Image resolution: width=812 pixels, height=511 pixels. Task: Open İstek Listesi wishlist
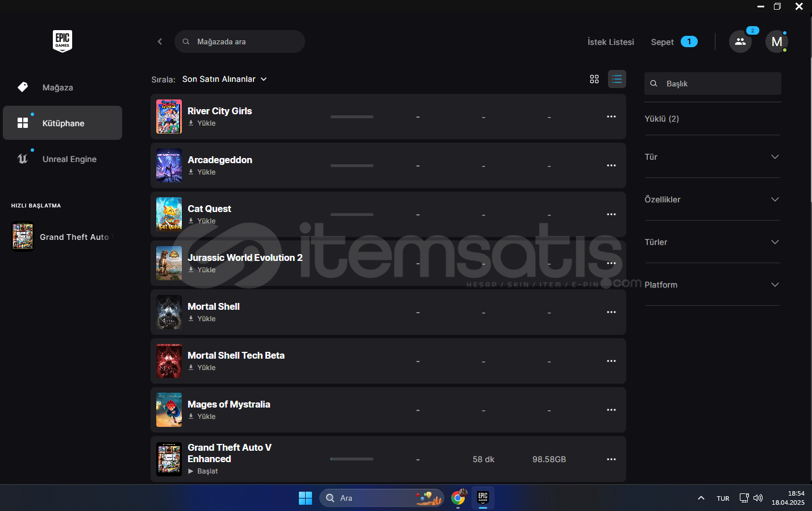coord(611,42)
